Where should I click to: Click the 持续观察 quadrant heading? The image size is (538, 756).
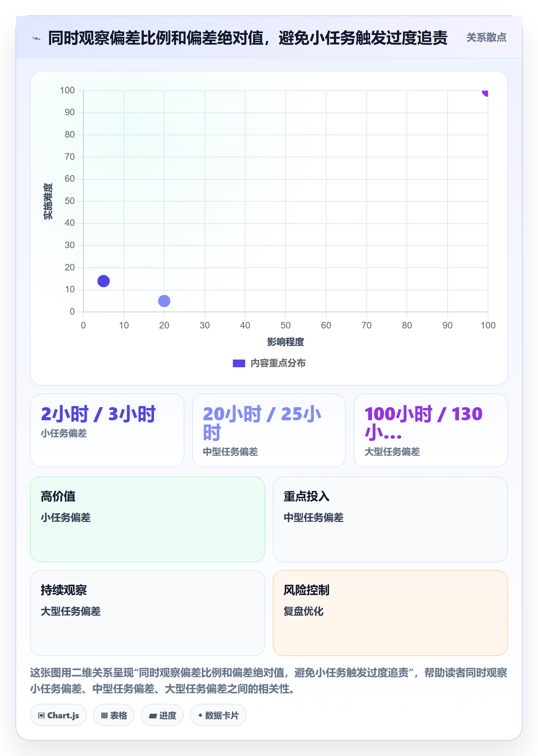point(64,590)
